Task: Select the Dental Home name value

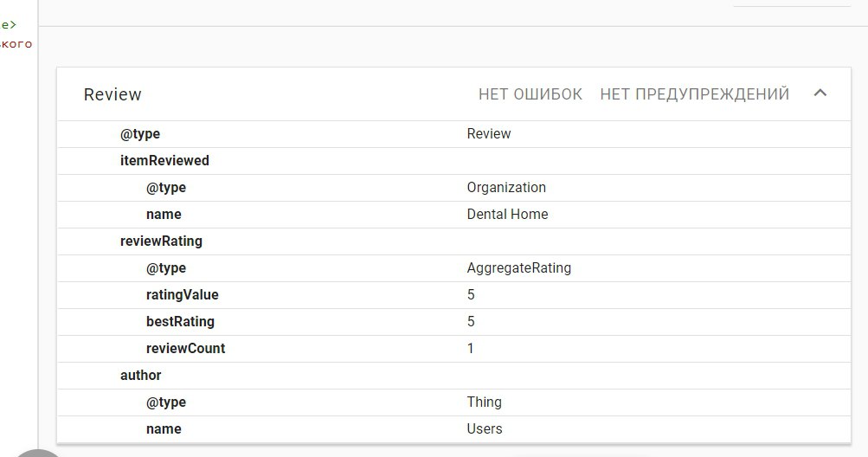Action: [508, 215]
